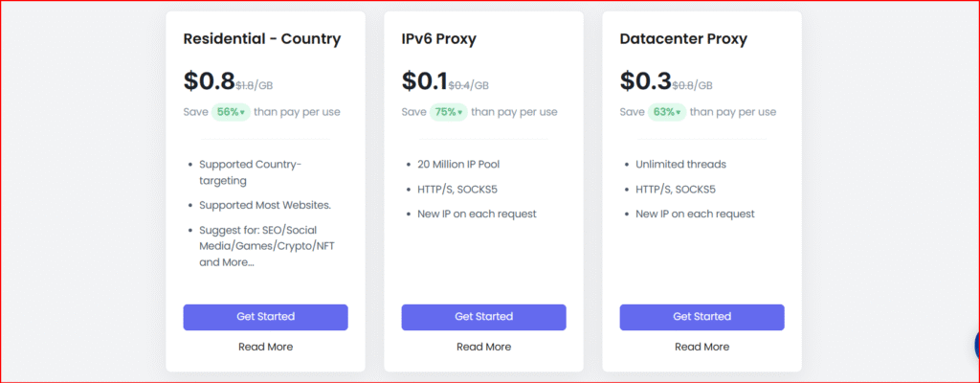980x383 pixels.
Task: Click the IPv6 Proxy card title
Action: pyautogui.click(x=438, y=39)
